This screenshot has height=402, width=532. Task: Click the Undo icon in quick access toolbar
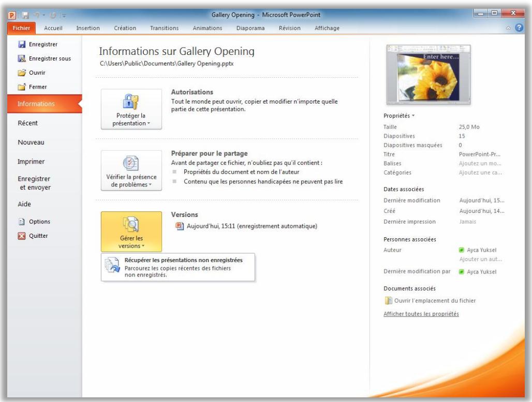point(37,15)
